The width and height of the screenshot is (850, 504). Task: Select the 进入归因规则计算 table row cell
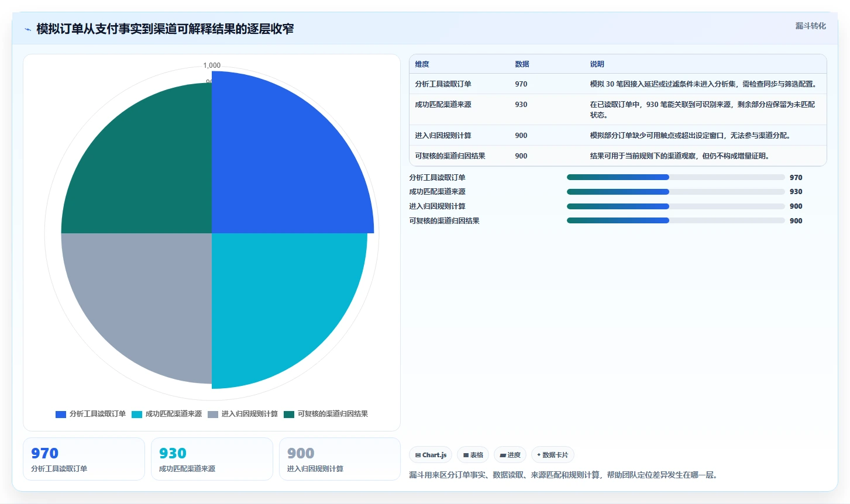tap(443, 136)
